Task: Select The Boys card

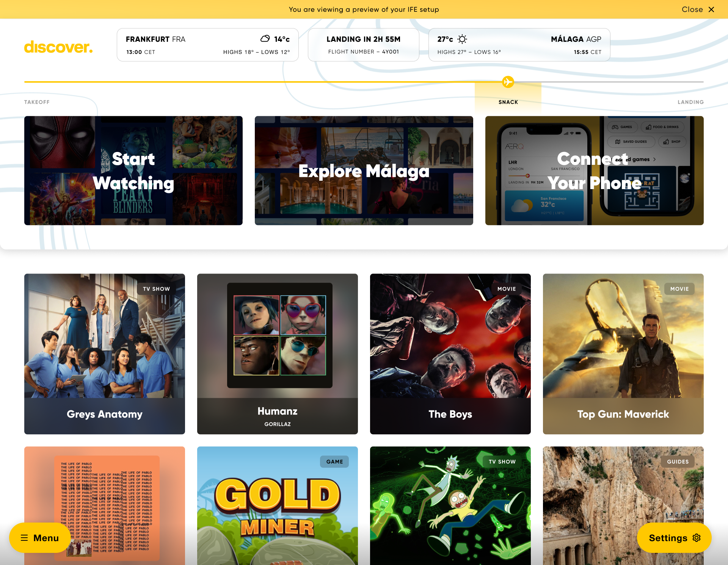Action: (x=450, y=354)
